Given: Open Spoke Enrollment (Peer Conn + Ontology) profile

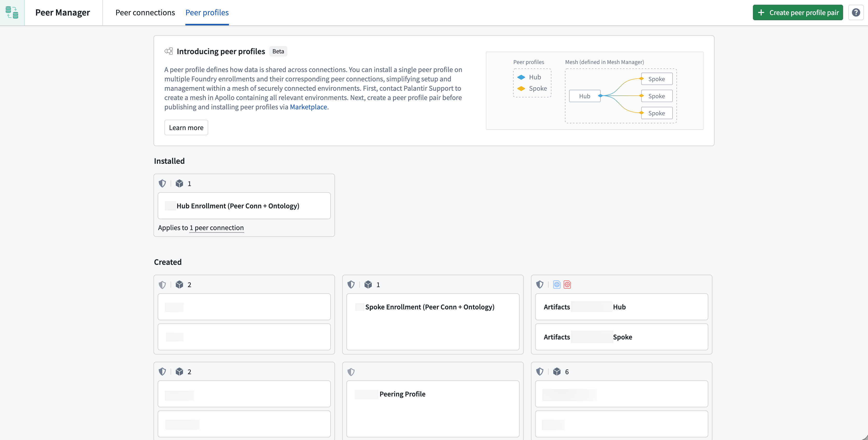Looking at the screenshot, I should tap(433, 322).
